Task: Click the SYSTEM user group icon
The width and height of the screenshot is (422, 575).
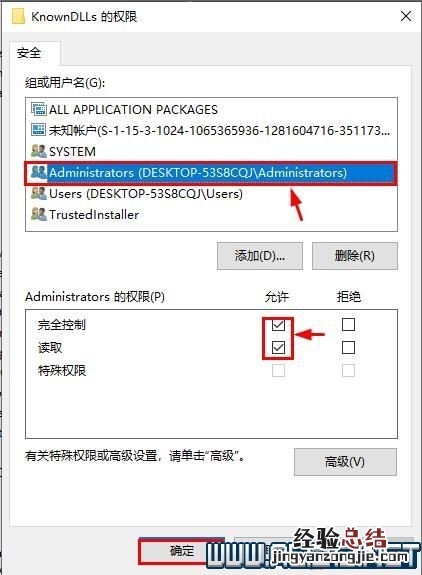Action: (x=39, y=151)
